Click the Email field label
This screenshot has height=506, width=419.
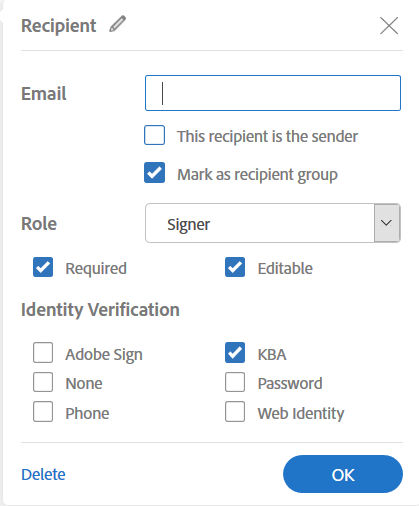[44, 93]
